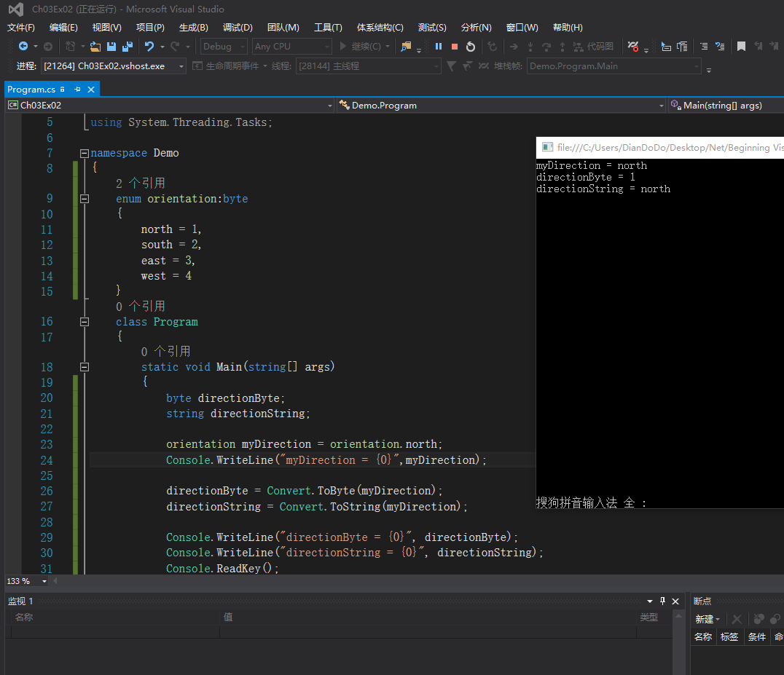
Task: Click the 条件 column header in breakpoints panel
Action: tap(756, 636)
